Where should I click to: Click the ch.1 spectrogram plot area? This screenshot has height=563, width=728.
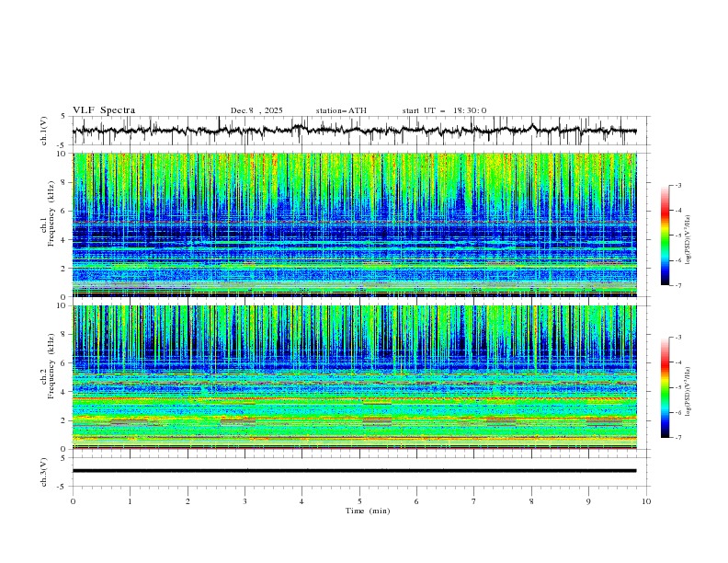pos(354,224)
